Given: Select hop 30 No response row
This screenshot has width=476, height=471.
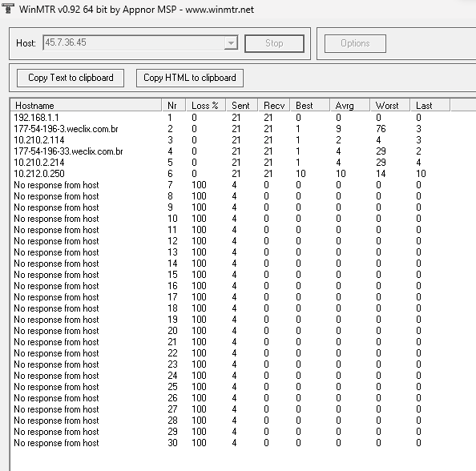Looking at the screenshot, I should click(231, 443).
